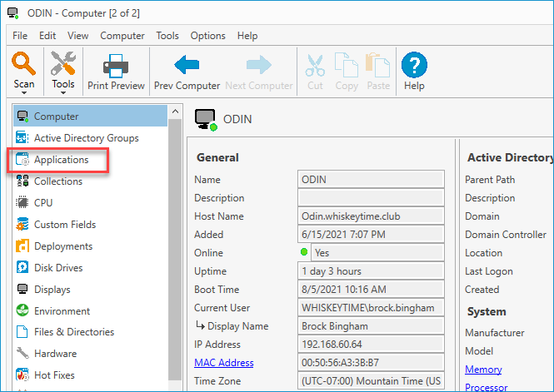Image resolution: width=554 pixels, height=392 pixels.
Task: Click the Hot Fixes icon
Action: [22, 375]
